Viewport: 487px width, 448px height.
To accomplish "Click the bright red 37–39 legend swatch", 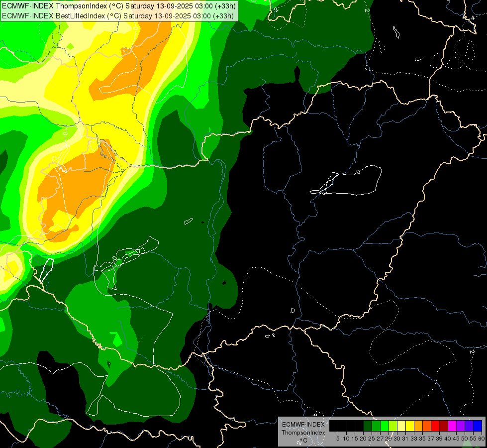I will tap(435, 426).
